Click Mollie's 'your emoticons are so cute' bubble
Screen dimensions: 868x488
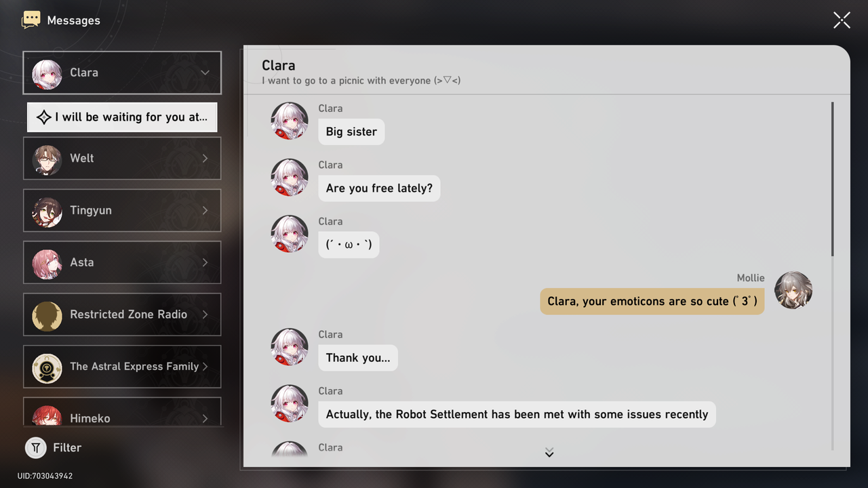click(652, 301)
